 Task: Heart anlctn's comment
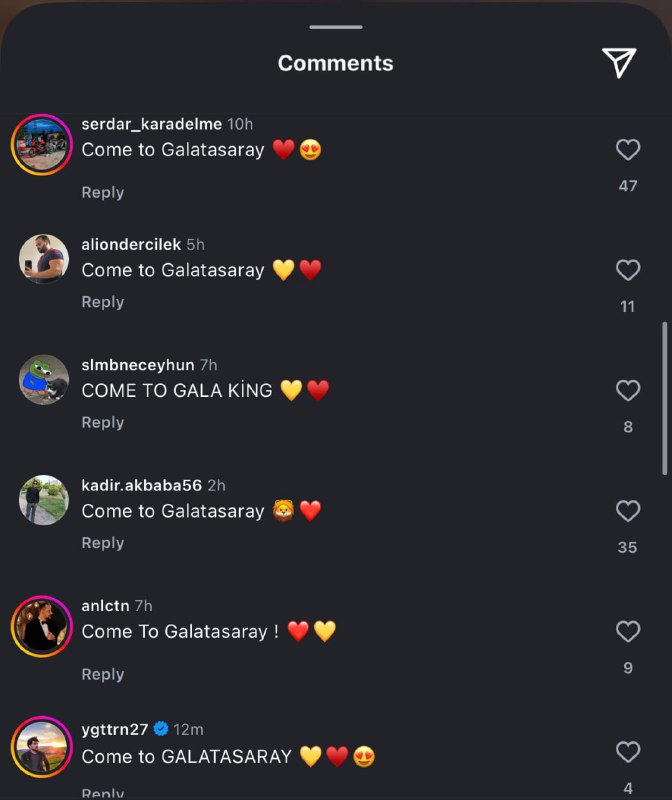pyautogui.click(x=627, y=631)
